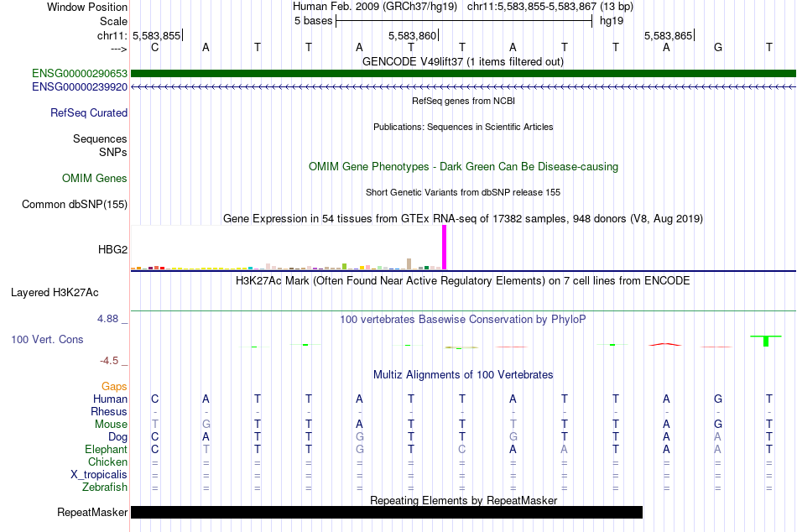Open "100 vertebrates Basewise Conservation by PhyloP" title
Screen dimensions: 797x532
click(463, 320)
